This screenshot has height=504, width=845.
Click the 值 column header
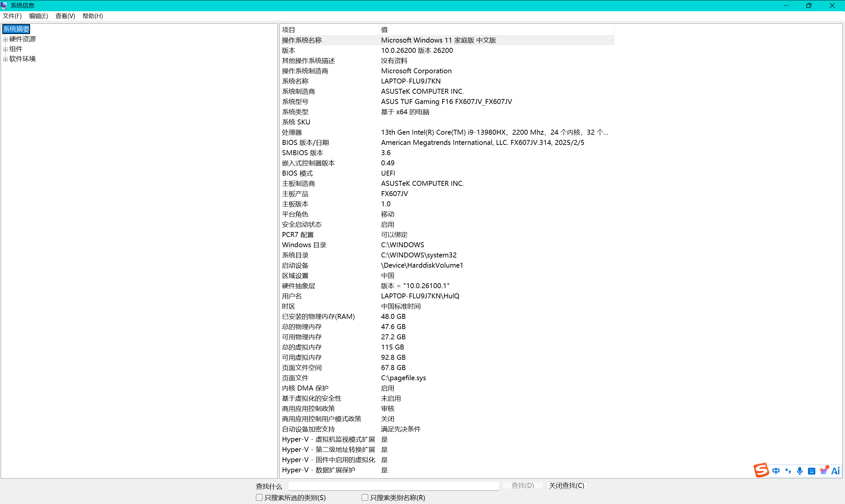pyautogui.click(x=496, y=30)
